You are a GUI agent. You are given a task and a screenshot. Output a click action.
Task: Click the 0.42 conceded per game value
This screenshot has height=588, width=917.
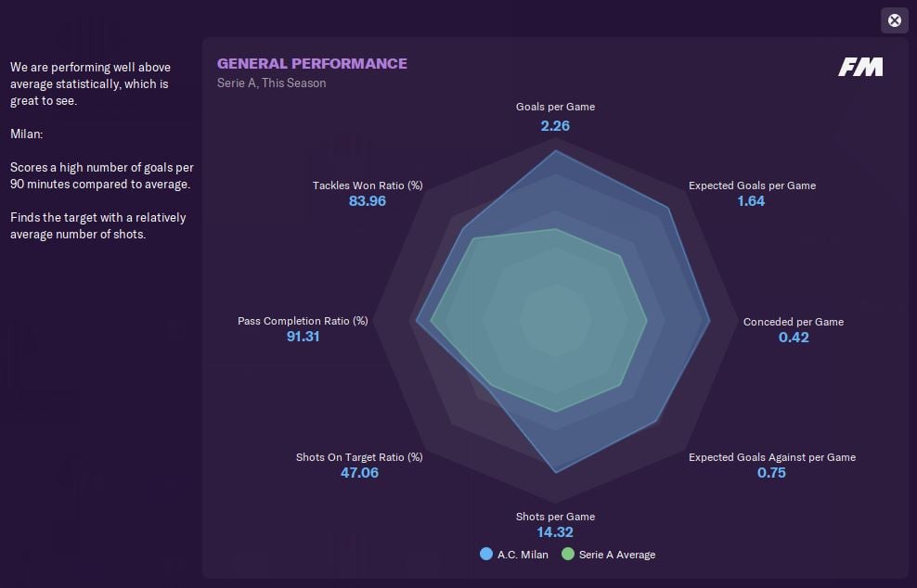[794, 338]
